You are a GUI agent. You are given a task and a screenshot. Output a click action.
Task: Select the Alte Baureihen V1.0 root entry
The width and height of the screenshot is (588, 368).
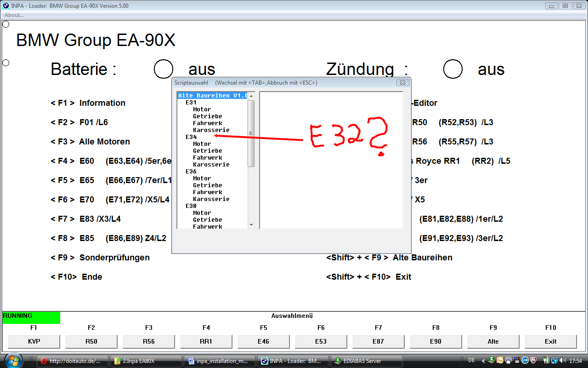(212, 96)
